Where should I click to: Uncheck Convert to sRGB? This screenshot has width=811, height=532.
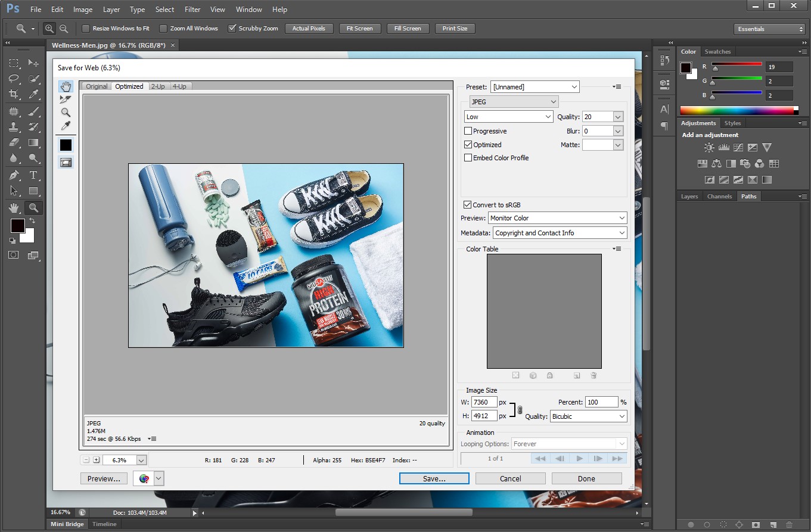click(468, 204)
